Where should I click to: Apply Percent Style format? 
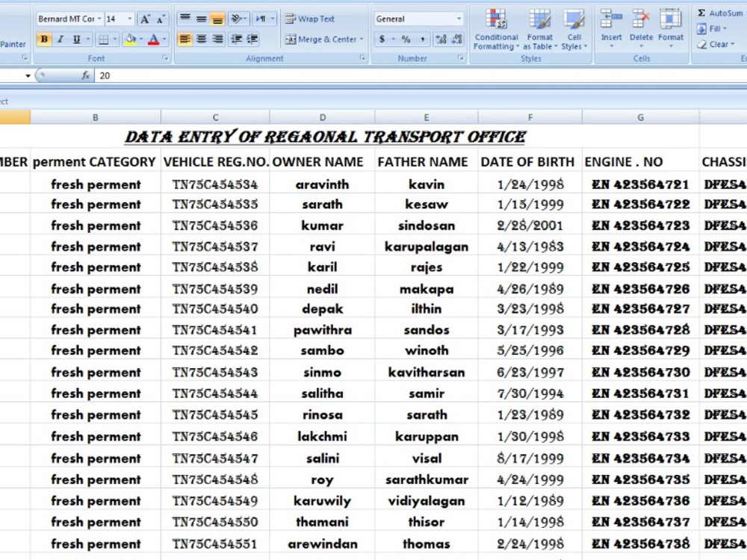tap(406, 39)
